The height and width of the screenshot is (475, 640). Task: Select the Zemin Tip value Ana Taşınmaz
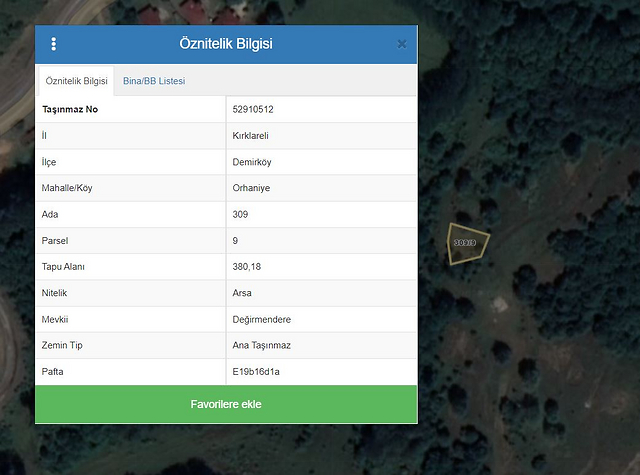(x=261, y=345)
